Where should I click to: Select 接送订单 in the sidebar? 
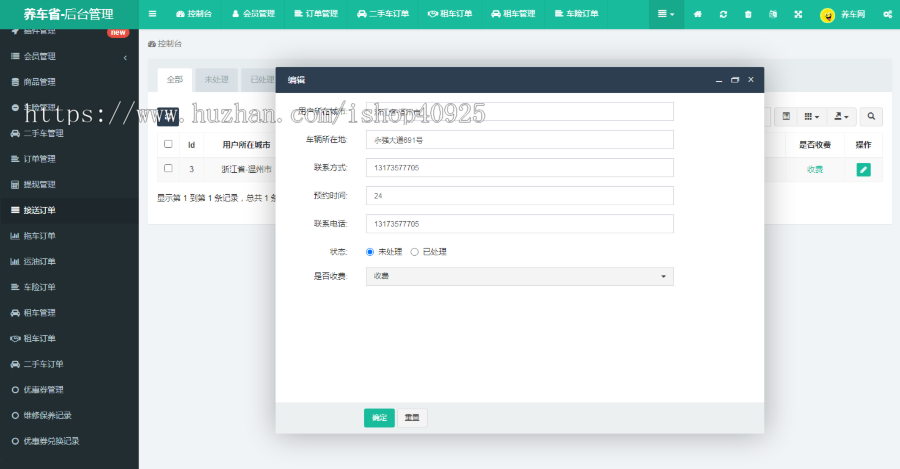click(x=69, y=210)
